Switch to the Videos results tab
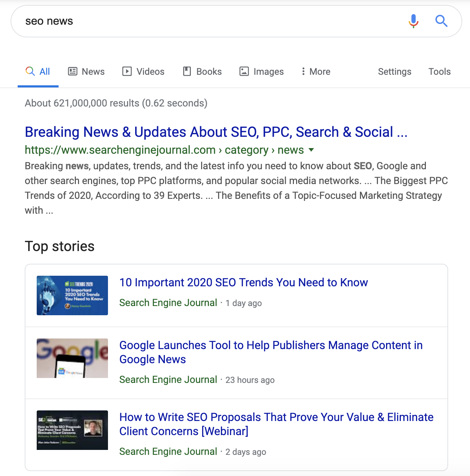 [150, 72]
